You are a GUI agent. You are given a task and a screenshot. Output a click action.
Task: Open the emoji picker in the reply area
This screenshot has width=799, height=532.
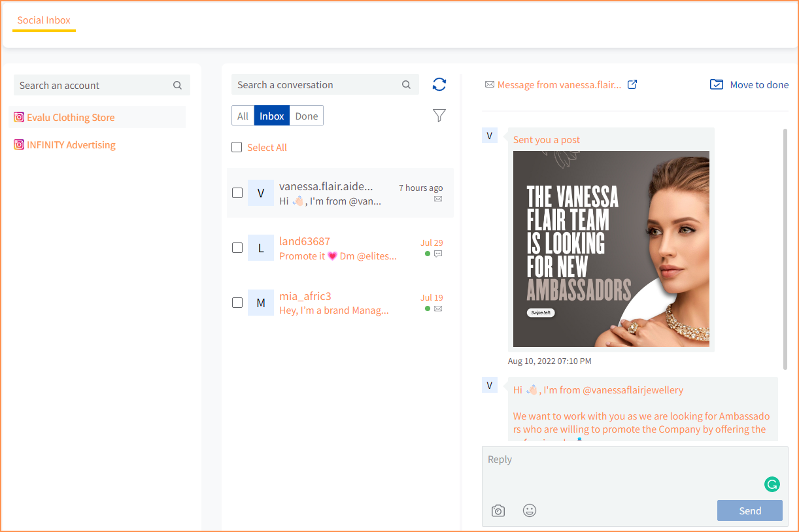click(530, 510)
